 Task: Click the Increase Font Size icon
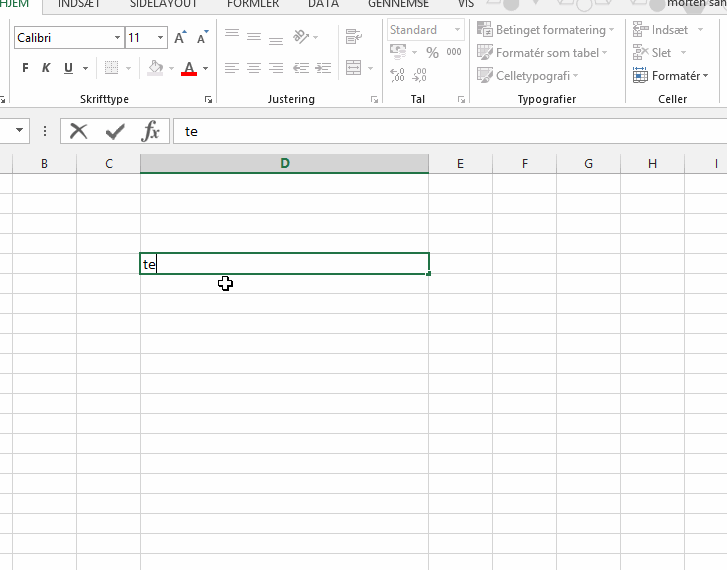(180, 38)
